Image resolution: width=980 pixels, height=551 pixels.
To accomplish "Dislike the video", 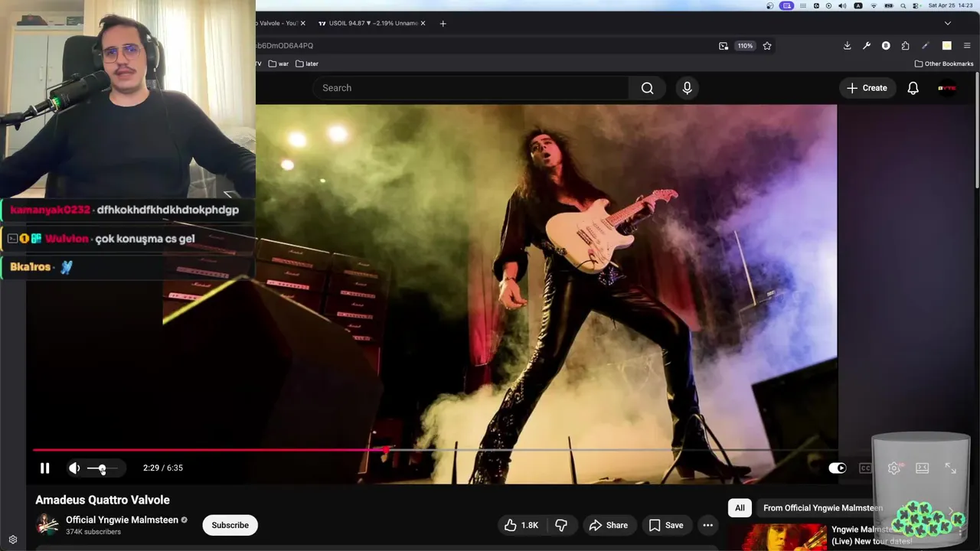I will coord(561,525).
